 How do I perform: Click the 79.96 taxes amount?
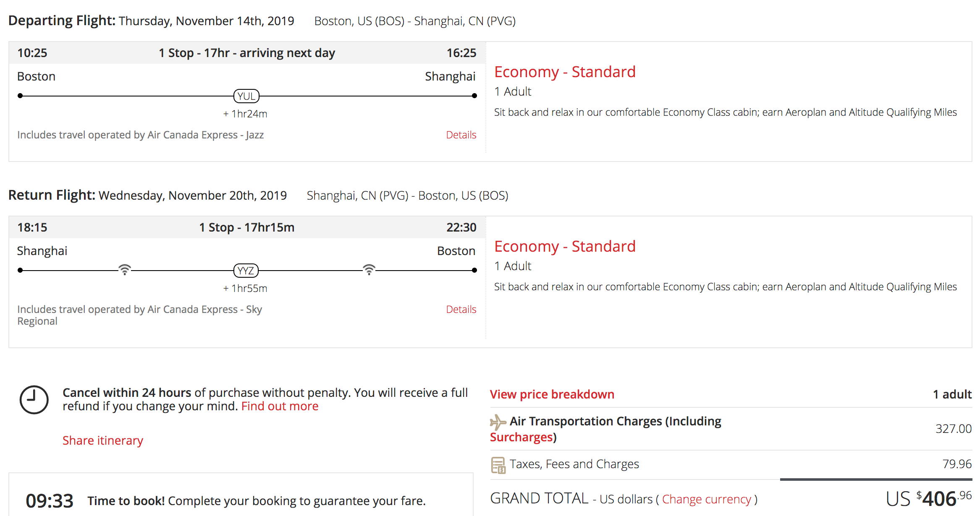pyautogui.click(x=956, y=464)
